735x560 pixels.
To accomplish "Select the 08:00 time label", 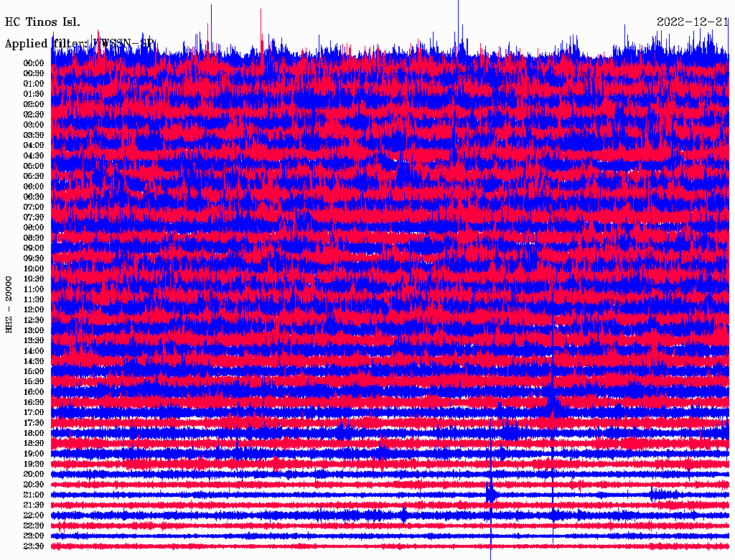I will [x=34, y=228].
